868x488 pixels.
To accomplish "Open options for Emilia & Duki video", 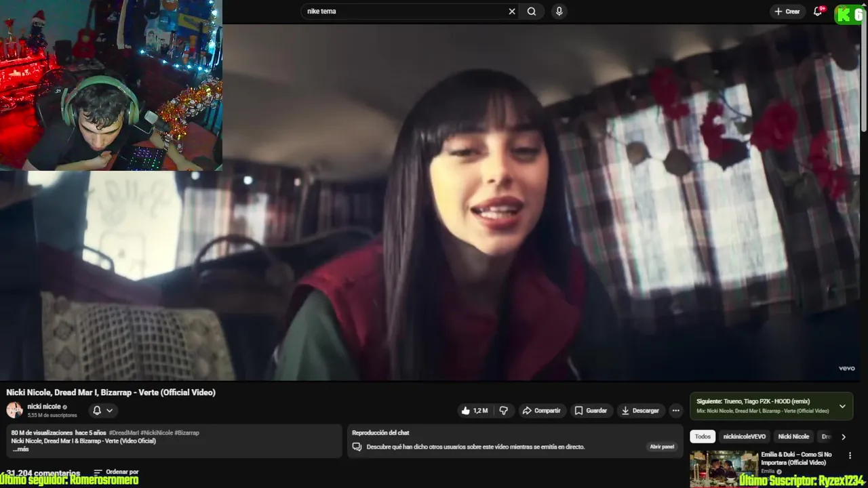I will [850, 455].
